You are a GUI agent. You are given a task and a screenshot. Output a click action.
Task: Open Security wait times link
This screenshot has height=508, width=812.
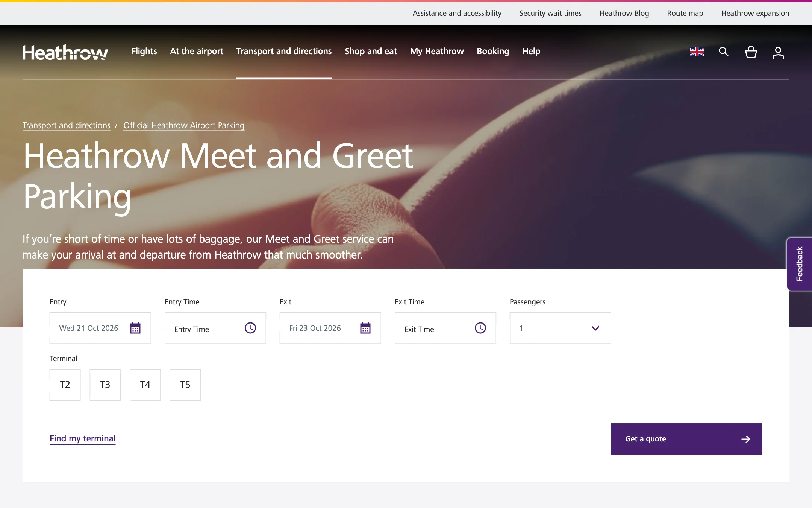(x=550, y=13)
